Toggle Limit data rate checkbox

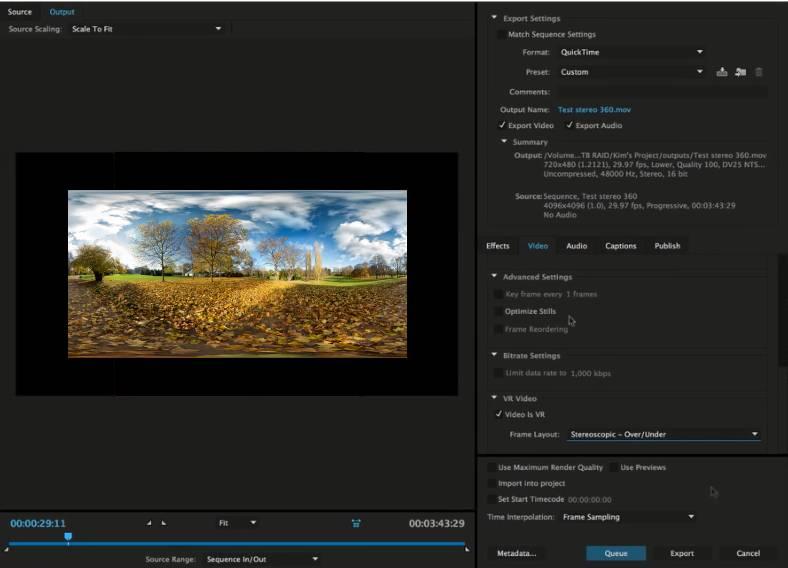click(498, 373)
